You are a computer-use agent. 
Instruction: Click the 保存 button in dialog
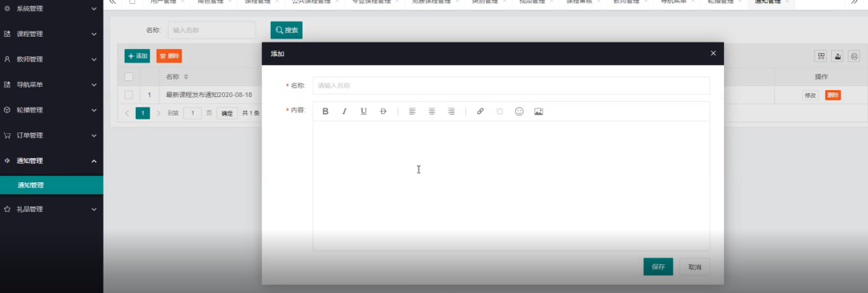pyautogui.click(x=658, y=267)
